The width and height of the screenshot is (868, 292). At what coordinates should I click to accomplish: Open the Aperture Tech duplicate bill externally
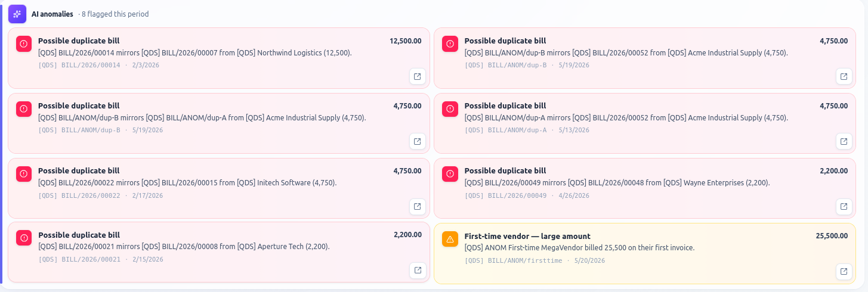point(418,271)
